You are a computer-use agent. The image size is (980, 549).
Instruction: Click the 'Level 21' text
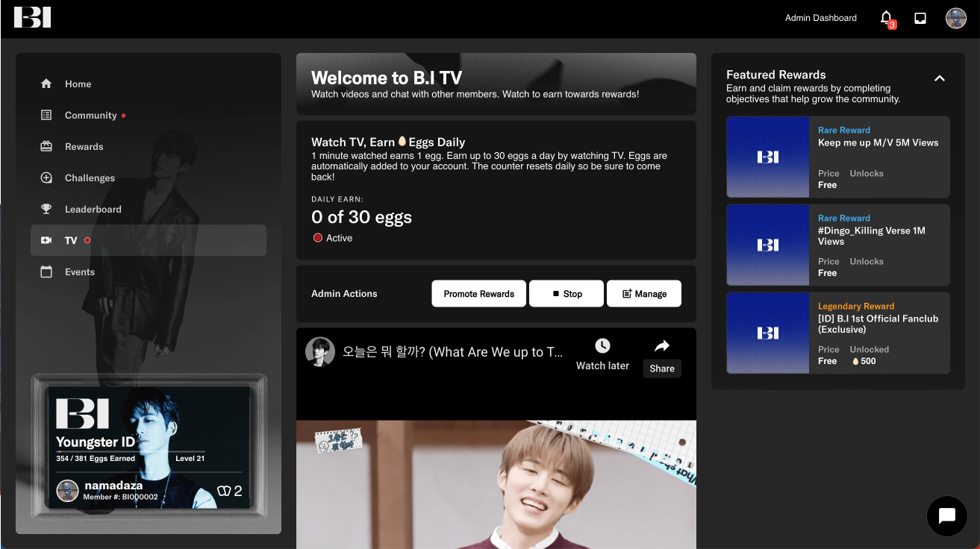click(190, 458)
